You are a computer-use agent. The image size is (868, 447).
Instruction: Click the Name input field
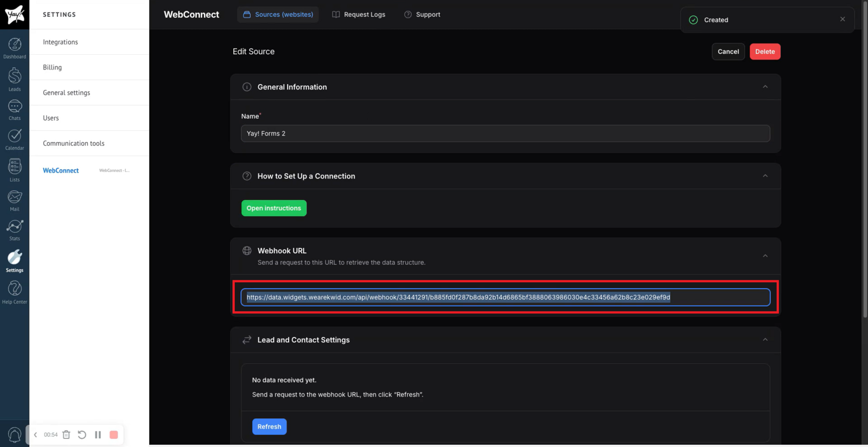pos(505,133)
